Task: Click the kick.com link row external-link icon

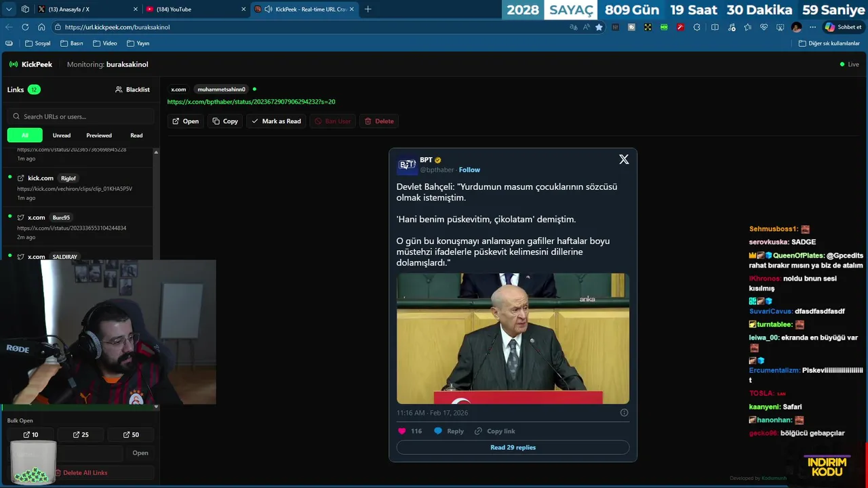Action: 20,178
